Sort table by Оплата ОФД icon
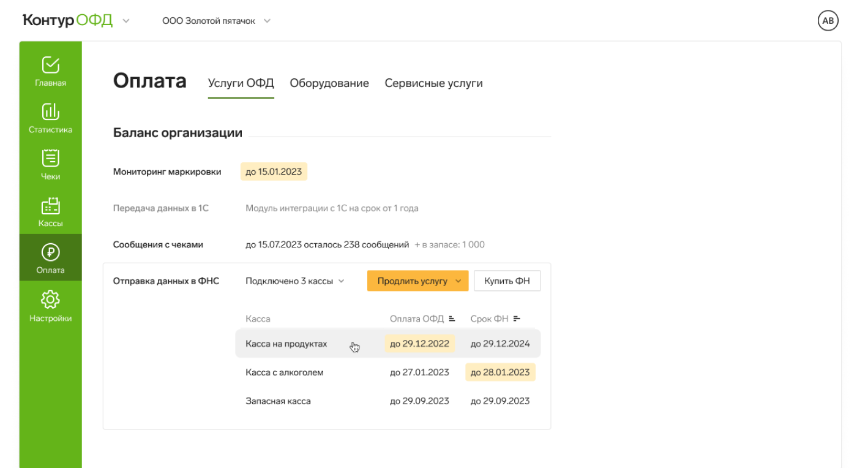The width and height of the screenshot is (868, 468). coord(452,319)
